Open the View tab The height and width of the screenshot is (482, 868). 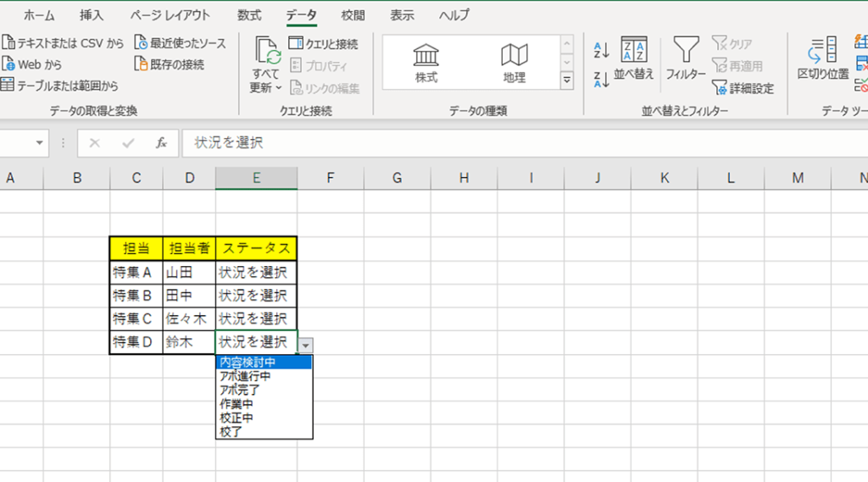(x=402, y=15)
